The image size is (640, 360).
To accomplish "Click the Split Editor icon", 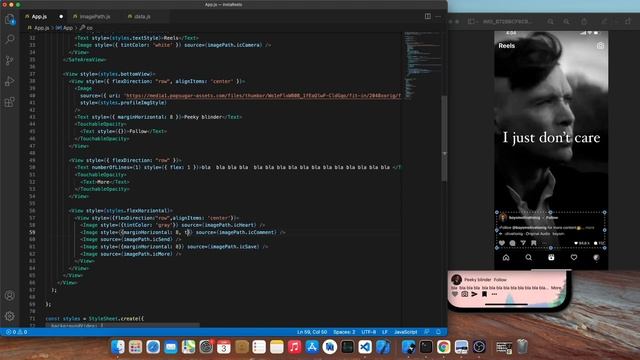I will [x=427, y=16].
